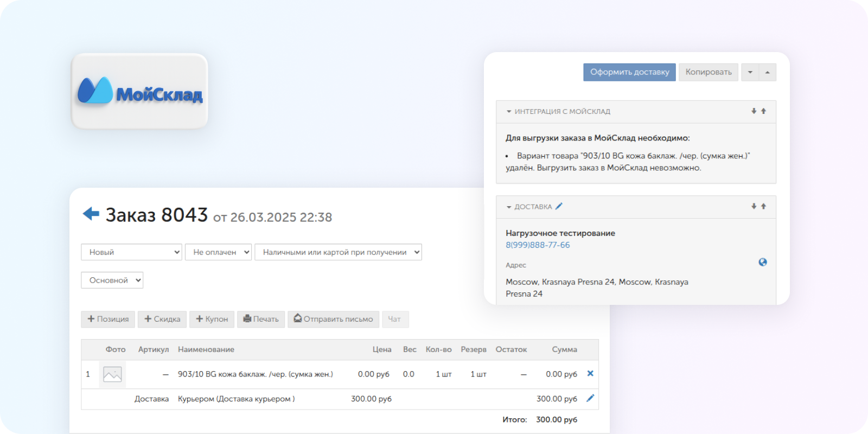This screenshot has width=868, height=434.
Task: Click the 300.00 руб delivery price
Action: [x=371, y=399]
